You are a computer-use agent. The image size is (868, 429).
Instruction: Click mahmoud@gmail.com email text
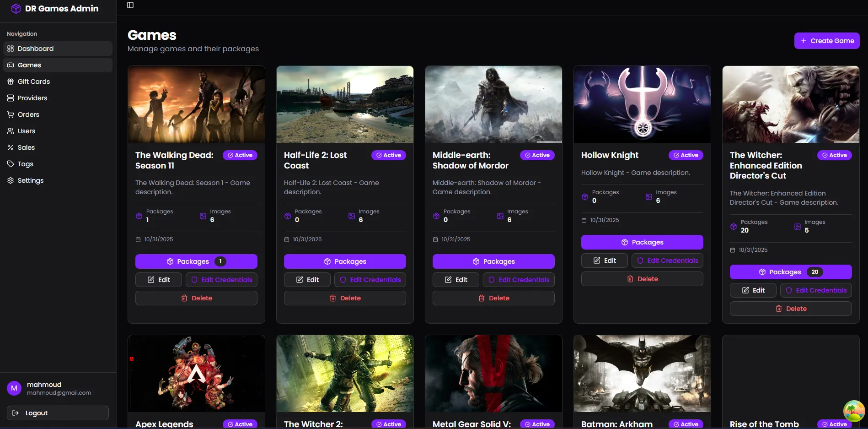(59, 393)
